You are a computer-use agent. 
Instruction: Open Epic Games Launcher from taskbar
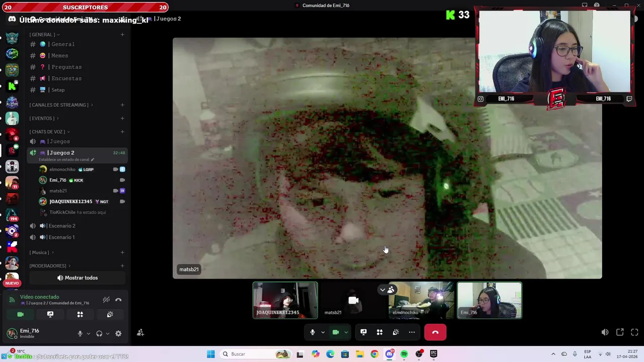(x=434, y=354)
